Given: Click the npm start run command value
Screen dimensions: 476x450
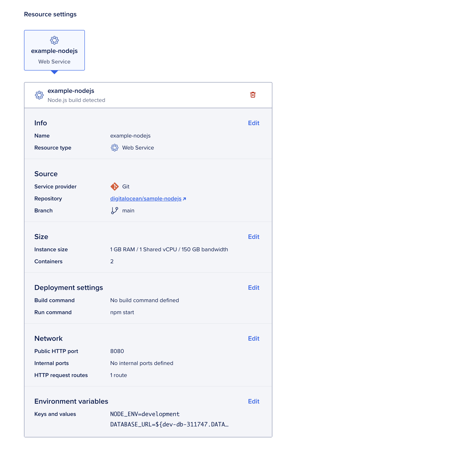Looking at the screenshot, I should point(122,312).
